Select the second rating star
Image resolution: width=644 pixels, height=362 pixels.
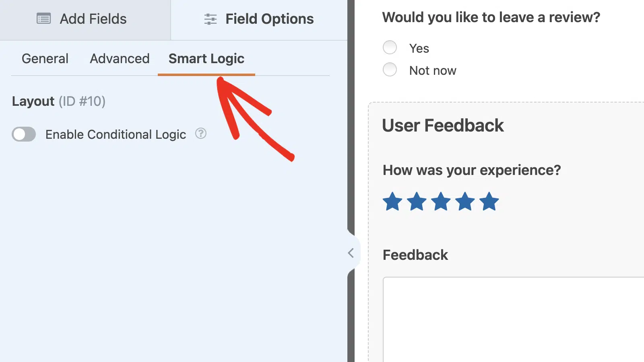click(x=417, y=202)
